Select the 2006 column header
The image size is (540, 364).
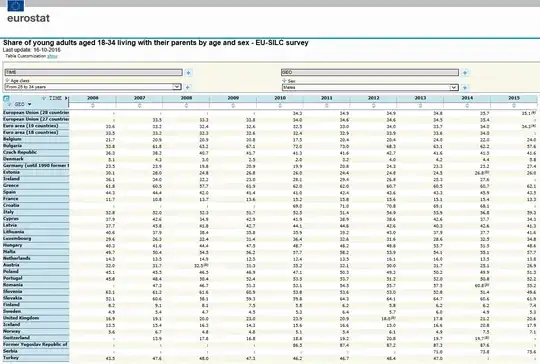point(93,98)
